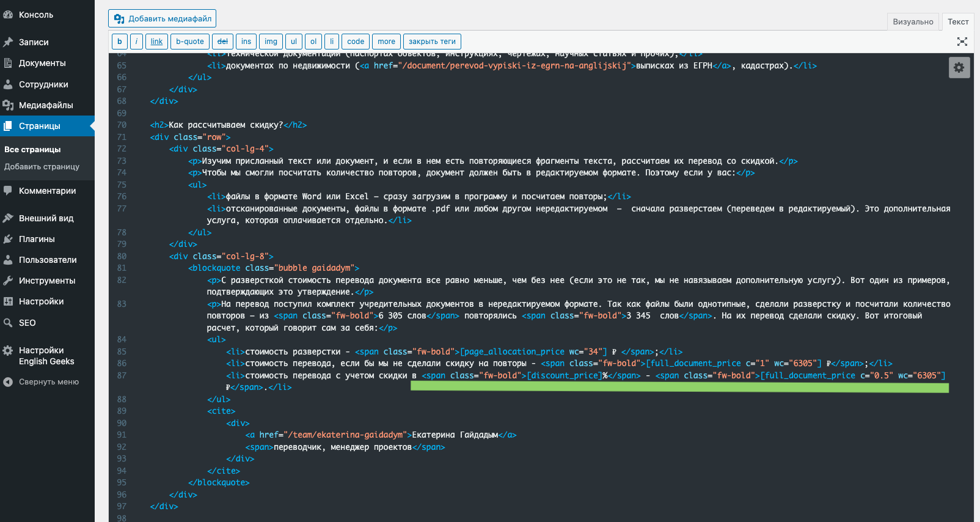
Task: Click the page_allocation_price shortcode text
Action: coord(533,351)
